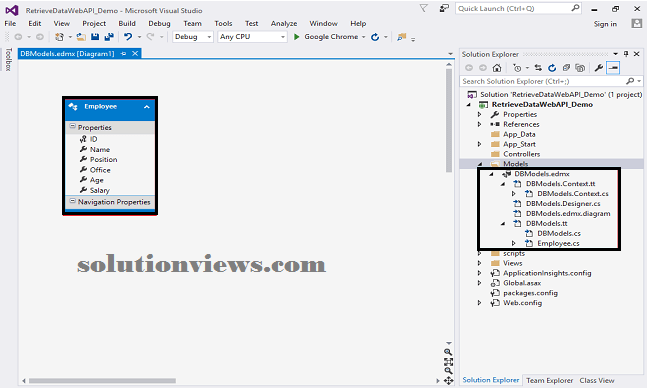
Task: Toggle the Preview Selected Items button
Action: tap(613, 68)
